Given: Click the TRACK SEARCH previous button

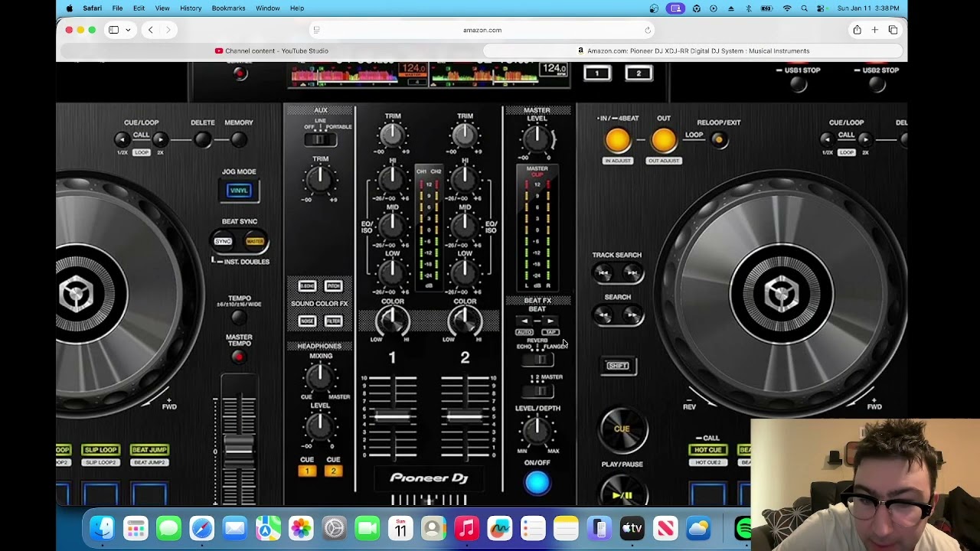Looking at the screenshot, I should [603, 272].
